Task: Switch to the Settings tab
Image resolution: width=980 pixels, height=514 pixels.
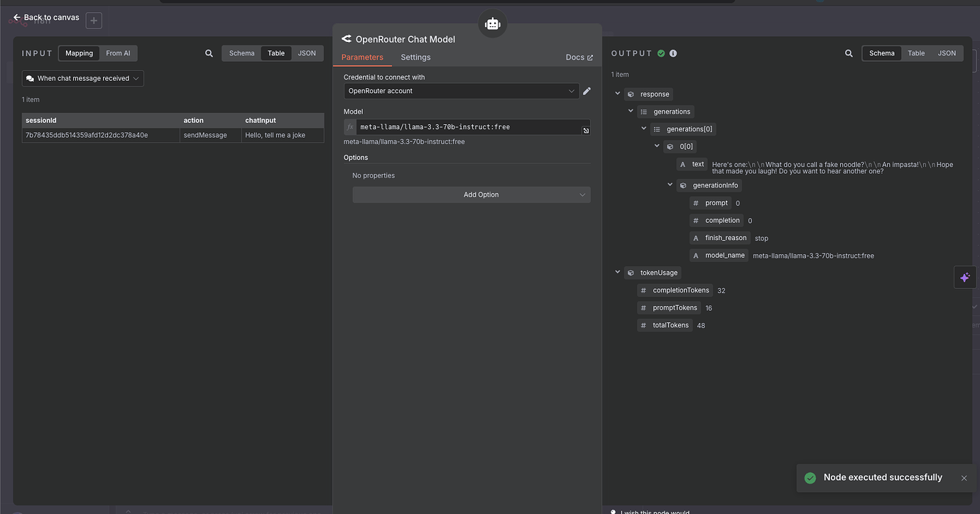Action: (415, 57)
